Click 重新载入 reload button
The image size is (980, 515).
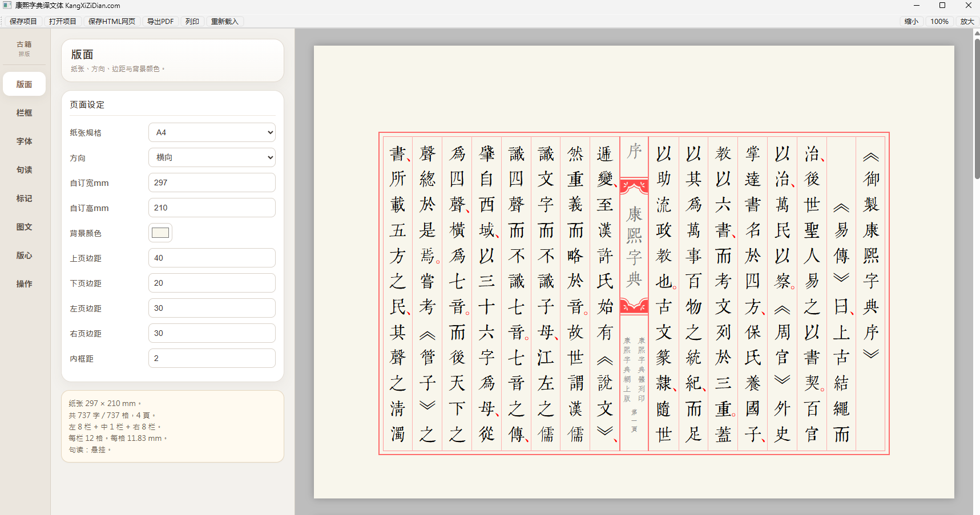(225, 21)
